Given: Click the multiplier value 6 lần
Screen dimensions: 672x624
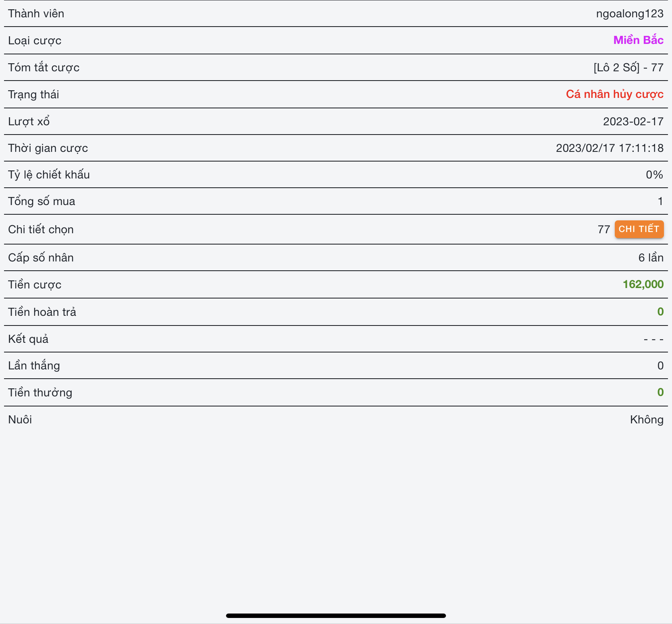Looking at the screenshot, I should (x=651, y=257).
